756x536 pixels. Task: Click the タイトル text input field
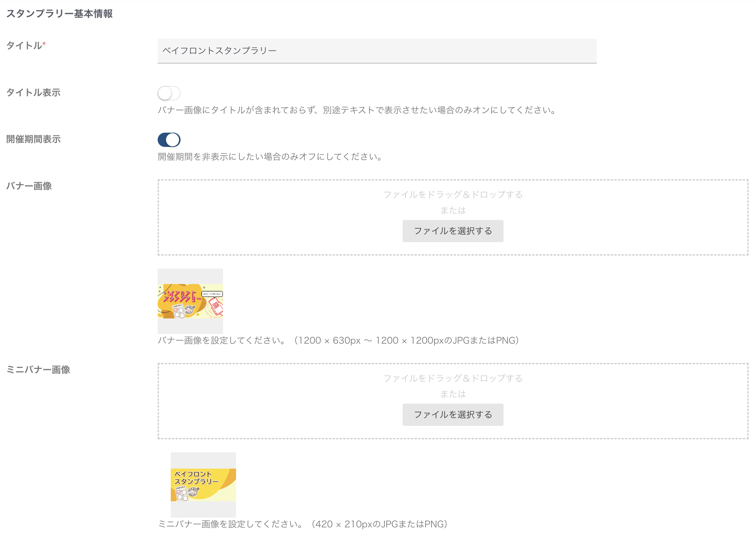[377, 51]
